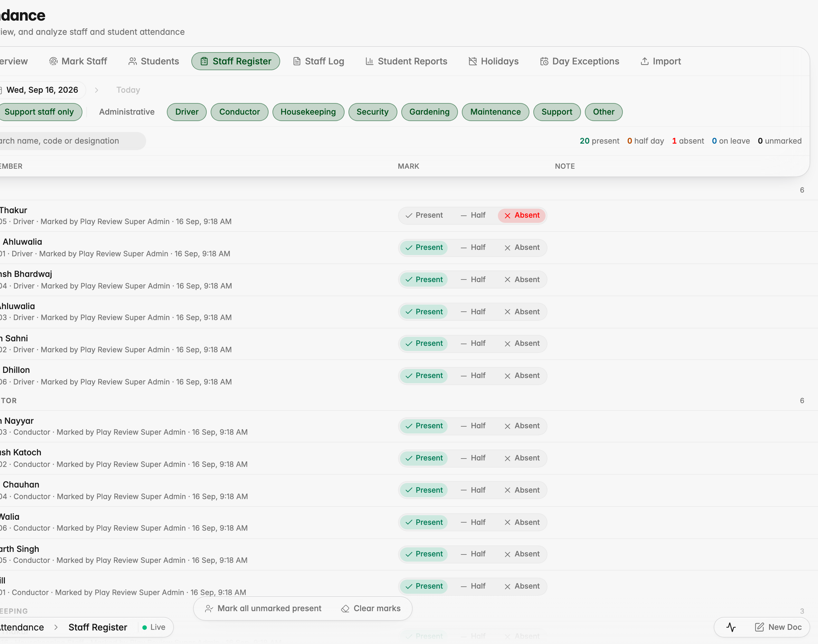Open date picker Wed, Sep 16, 2026

(x=39, y=90)
